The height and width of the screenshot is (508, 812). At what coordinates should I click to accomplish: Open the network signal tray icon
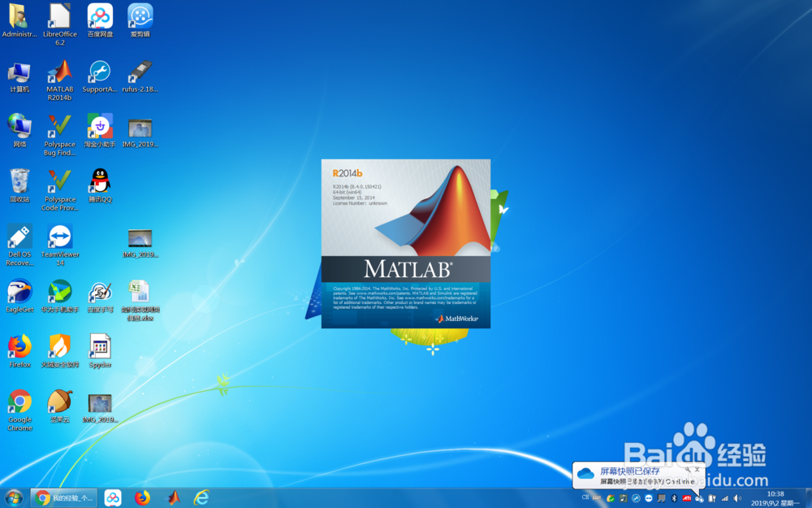pyautogui.click(x=725, y=498)
